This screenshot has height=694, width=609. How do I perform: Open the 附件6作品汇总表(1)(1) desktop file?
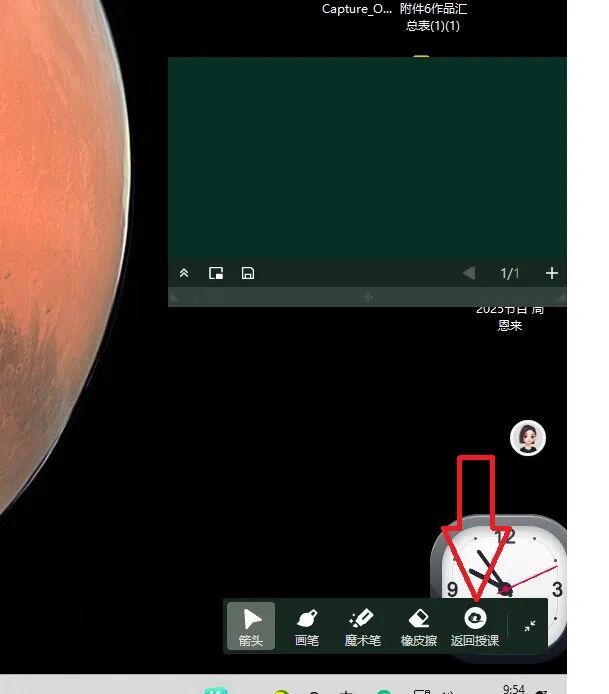433,17
